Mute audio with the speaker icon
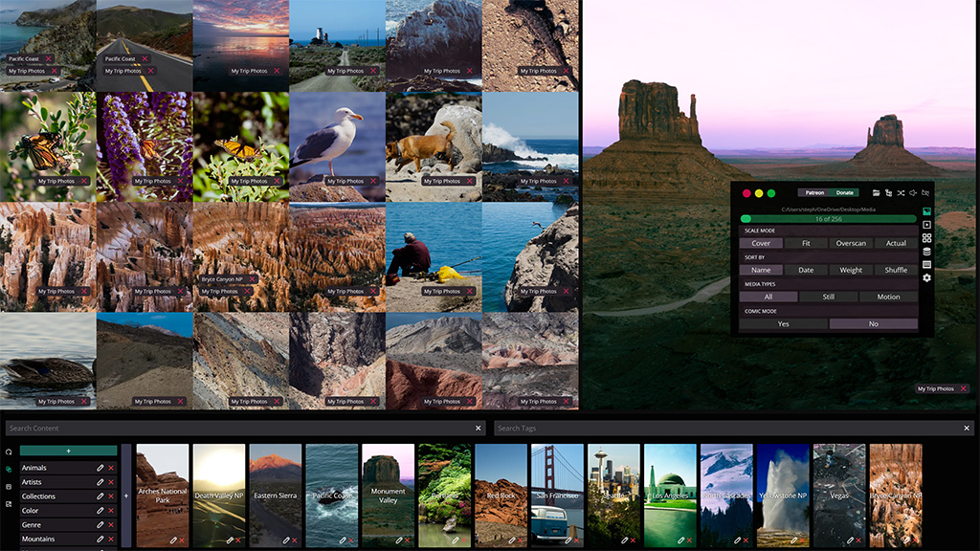The height and width of the screenshot is (551, 980). coord(913,192)
